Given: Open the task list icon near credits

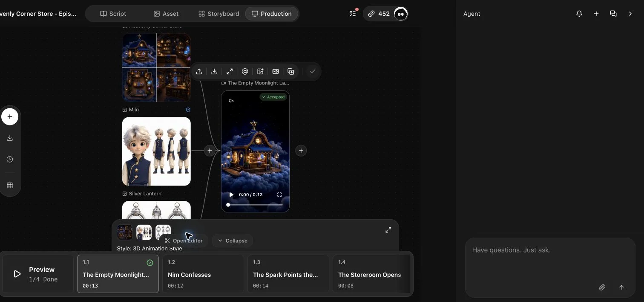Looking at the screenshot, I should (353, 14).
